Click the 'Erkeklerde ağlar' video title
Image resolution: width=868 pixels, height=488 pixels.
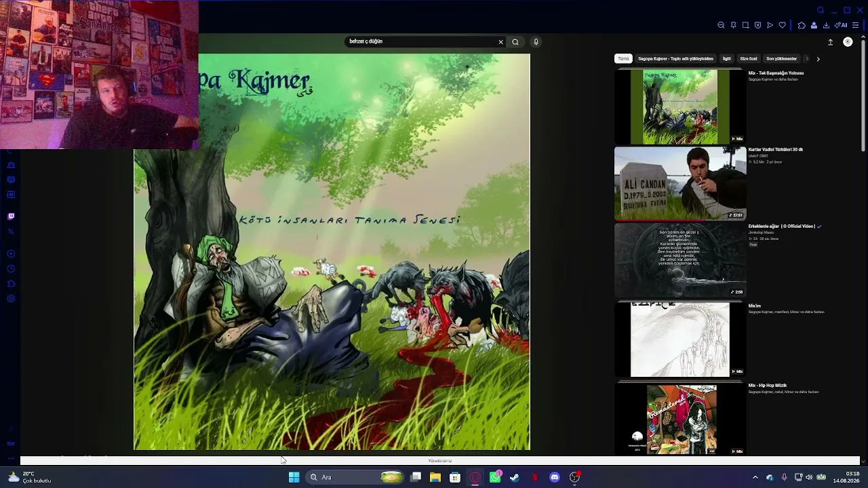click(782, 226)
